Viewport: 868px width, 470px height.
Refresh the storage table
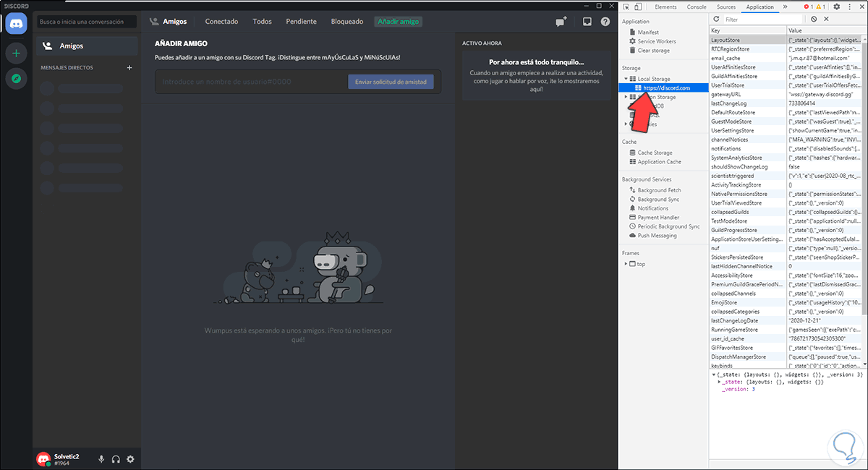click(716, 19)
